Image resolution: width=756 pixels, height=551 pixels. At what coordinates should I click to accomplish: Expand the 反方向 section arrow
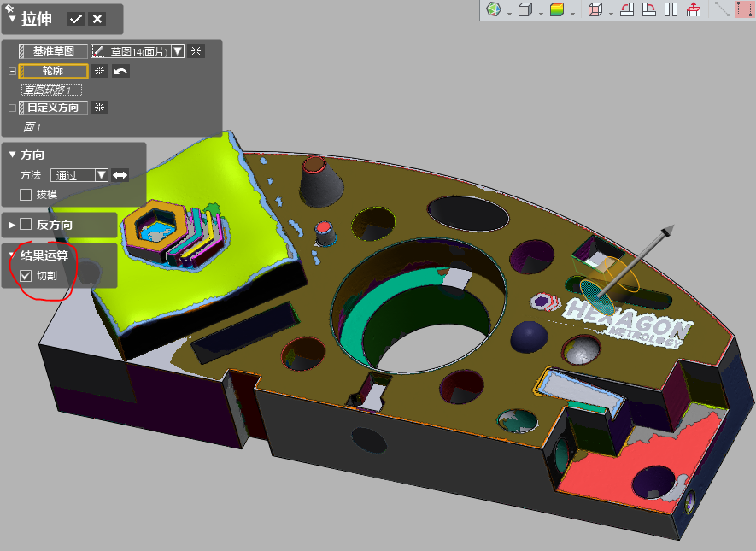point(12,225)
